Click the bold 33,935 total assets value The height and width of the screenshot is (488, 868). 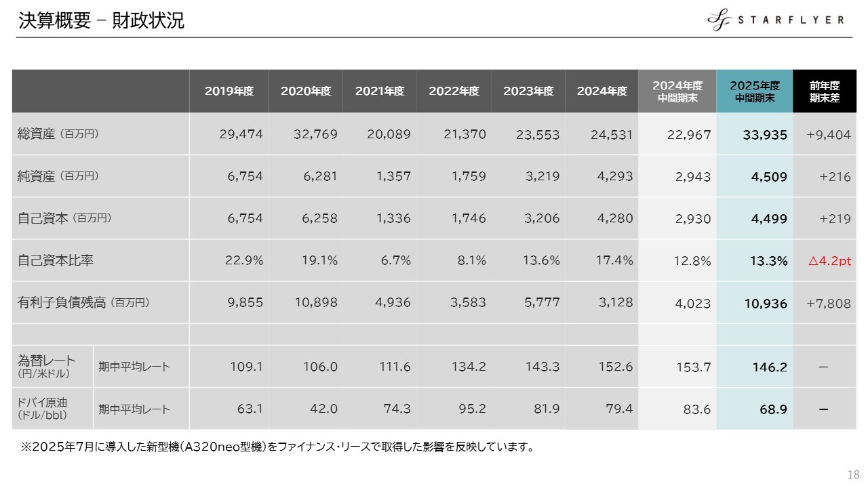(x=764, y=135)
